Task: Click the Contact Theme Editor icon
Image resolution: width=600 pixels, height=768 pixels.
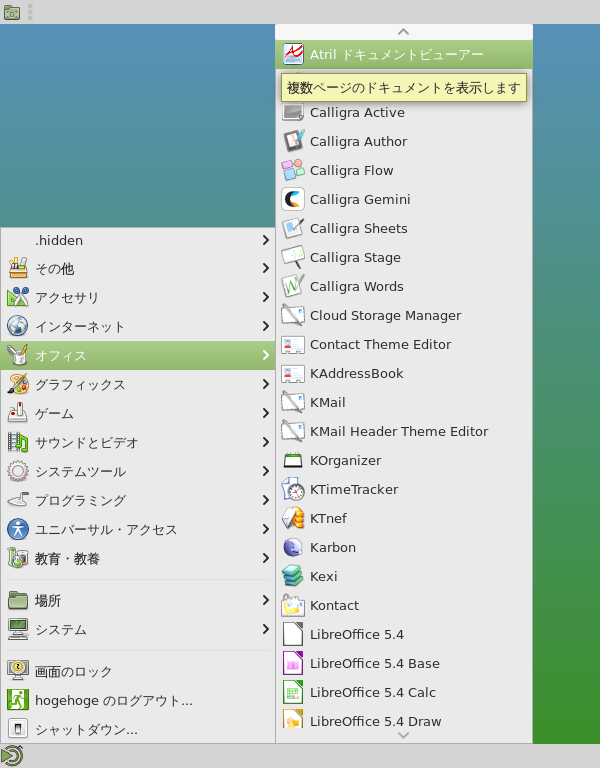Action: [x=293, y=344]
